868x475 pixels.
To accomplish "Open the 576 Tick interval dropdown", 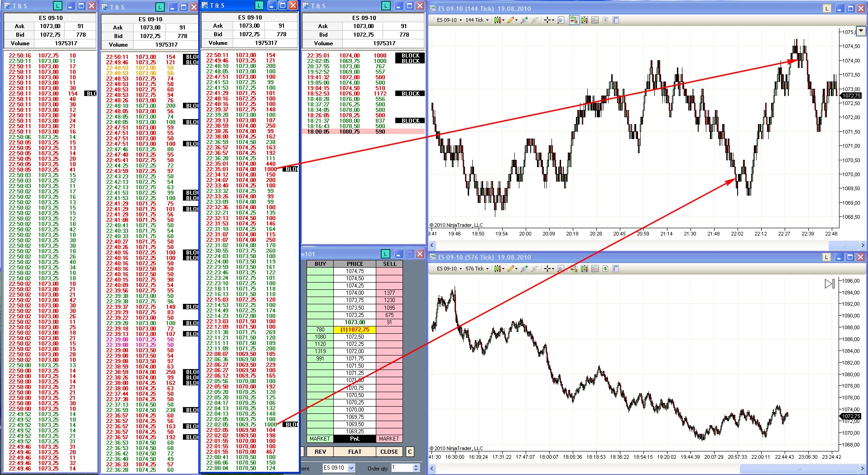I will coord(477,269).
